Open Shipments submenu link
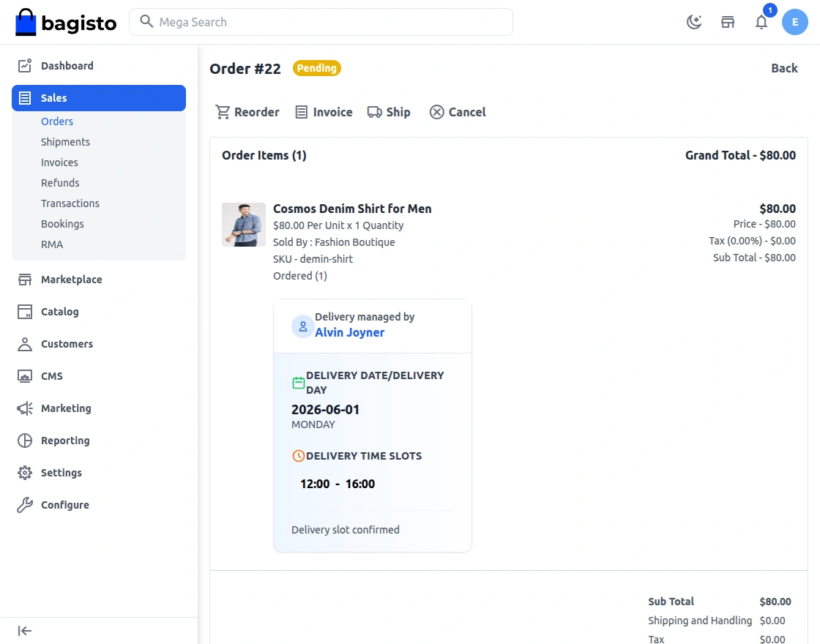This screenshot has width=820, height=644. point(65,142)
